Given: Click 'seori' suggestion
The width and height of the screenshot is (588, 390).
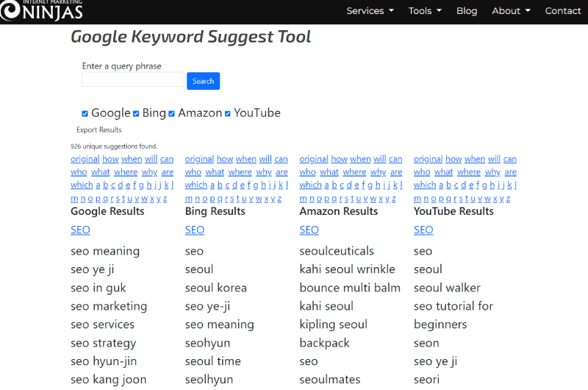Looking at the screenshot, I should pos(427,380).
